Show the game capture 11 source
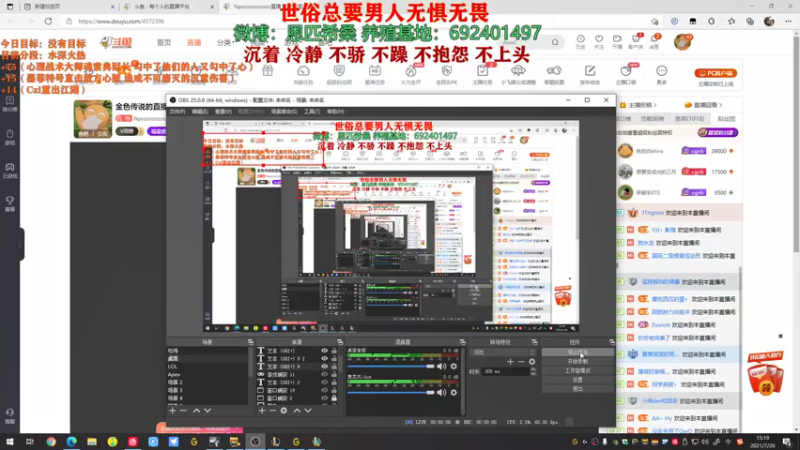The width and height of the screenshot is (800, 450). point(324,374)
